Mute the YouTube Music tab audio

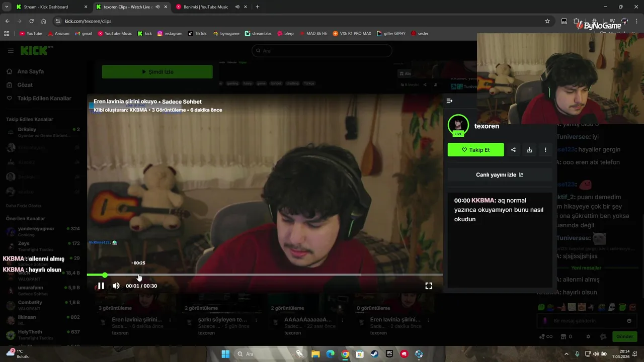237,7
